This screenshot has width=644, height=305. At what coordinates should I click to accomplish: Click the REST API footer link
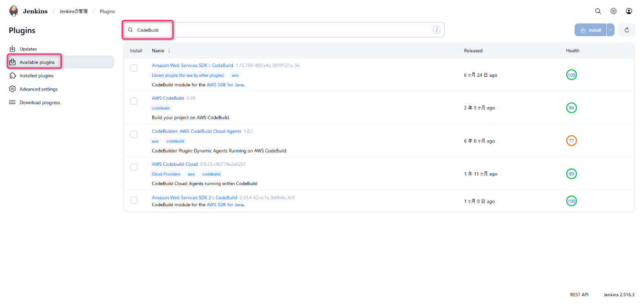click(579, 294)
